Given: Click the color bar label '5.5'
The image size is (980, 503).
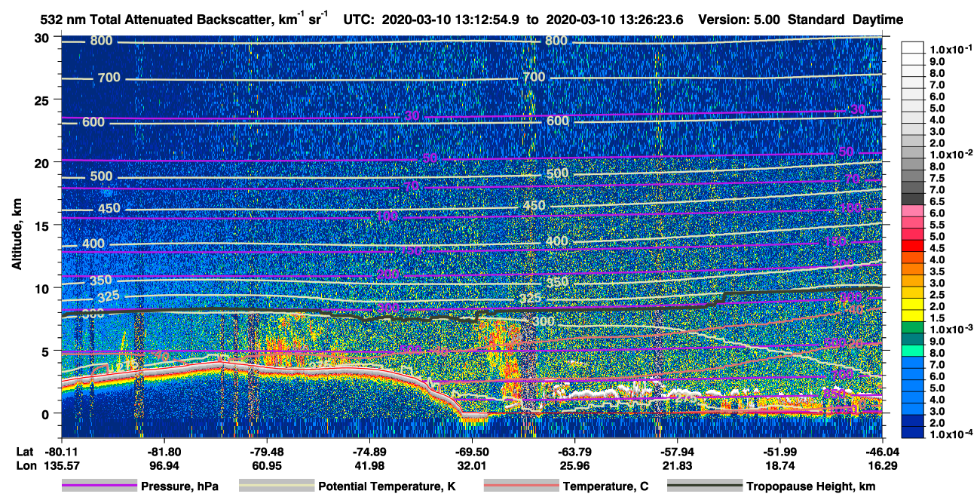Looking at the screenshot, I should (x=938, y=225).
